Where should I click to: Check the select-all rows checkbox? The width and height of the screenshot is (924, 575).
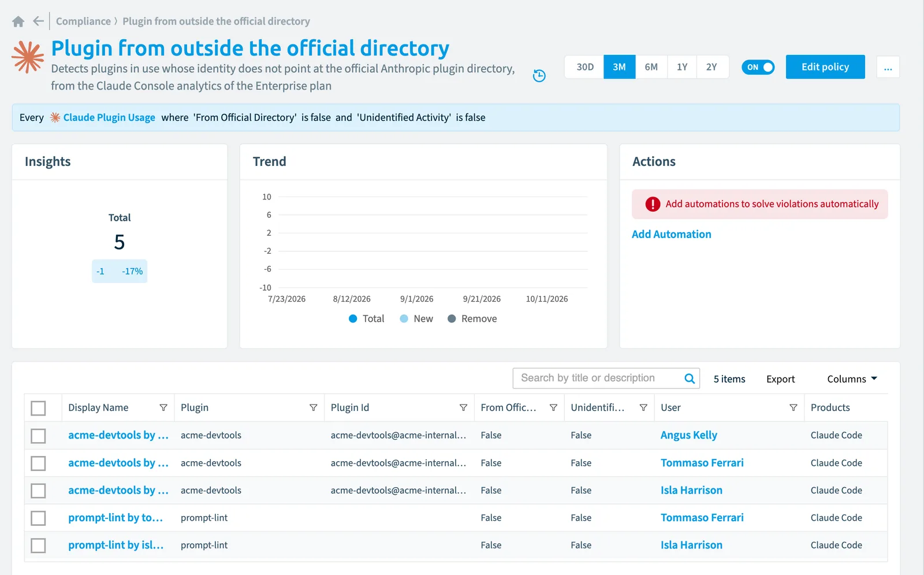click(x=38, y=408)
